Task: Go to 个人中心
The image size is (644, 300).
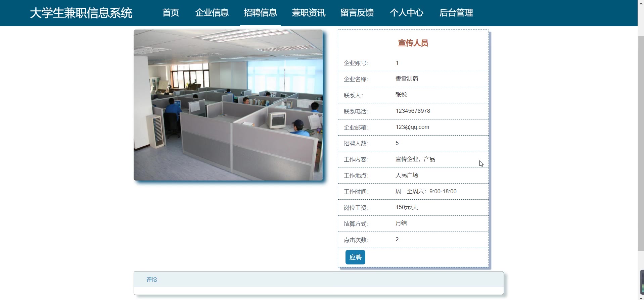Action: [x=406, y=13]
